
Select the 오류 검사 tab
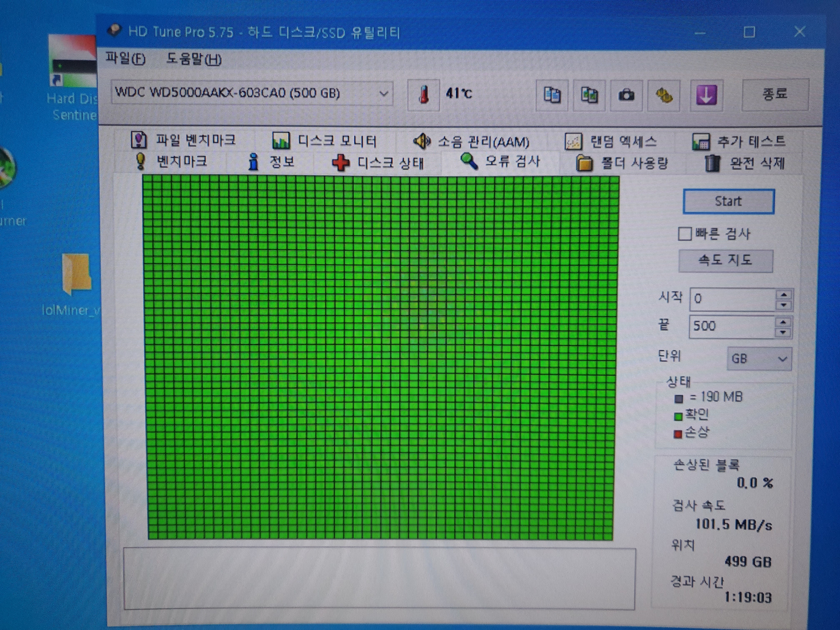click(x=500, y=162)
